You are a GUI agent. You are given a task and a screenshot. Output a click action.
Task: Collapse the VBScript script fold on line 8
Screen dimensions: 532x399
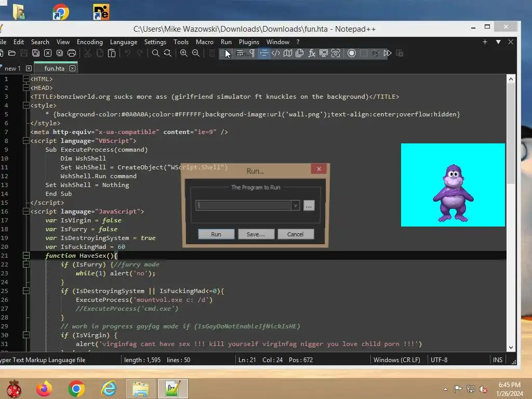pos(26,141)
